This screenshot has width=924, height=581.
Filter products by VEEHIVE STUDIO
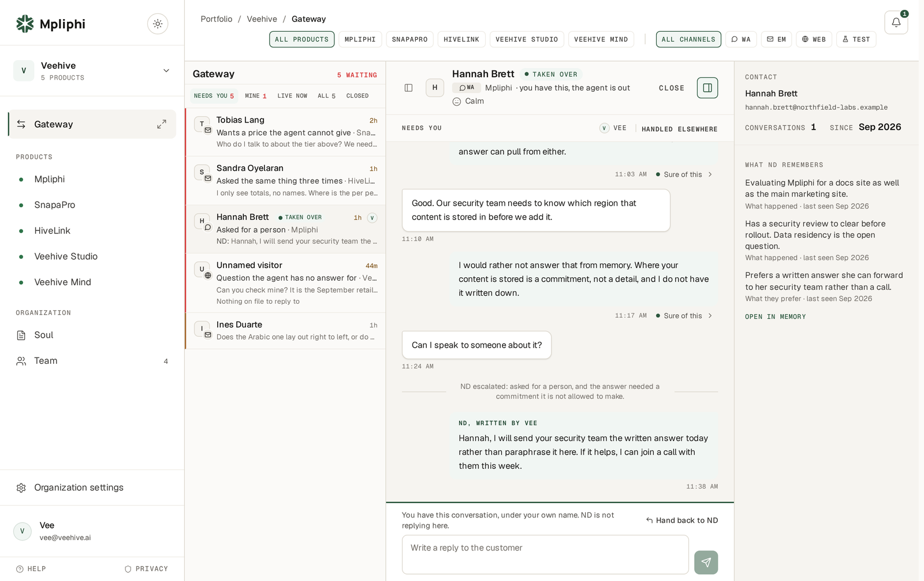pos(527,39)
